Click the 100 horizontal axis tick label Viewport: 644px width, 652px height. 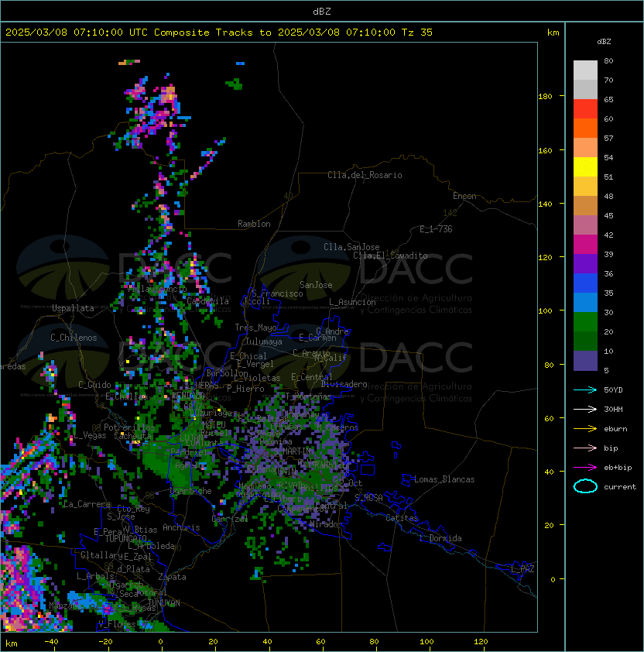427,642
